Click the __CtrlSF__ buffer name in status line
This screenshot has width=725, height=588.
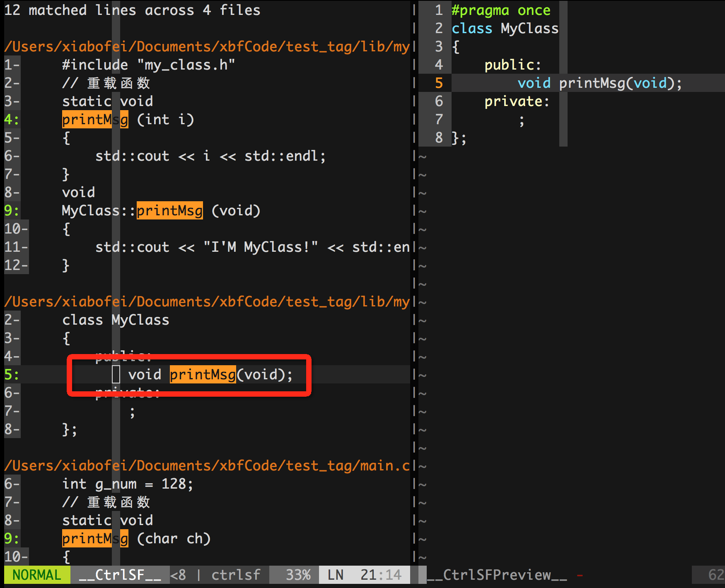pyautogui.click(x=120, y=575)
